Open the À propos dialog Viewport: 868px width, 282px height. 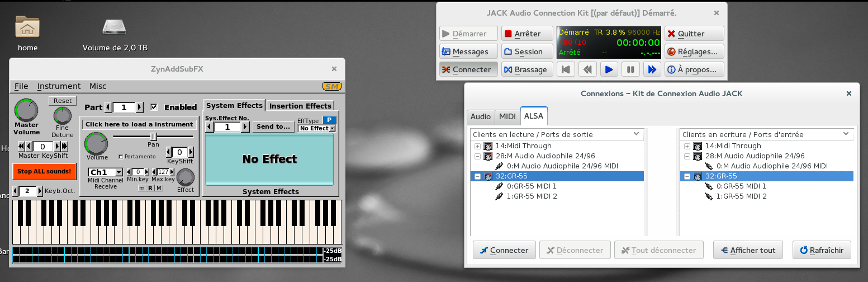pyautogui.click(x=694, y=69)
